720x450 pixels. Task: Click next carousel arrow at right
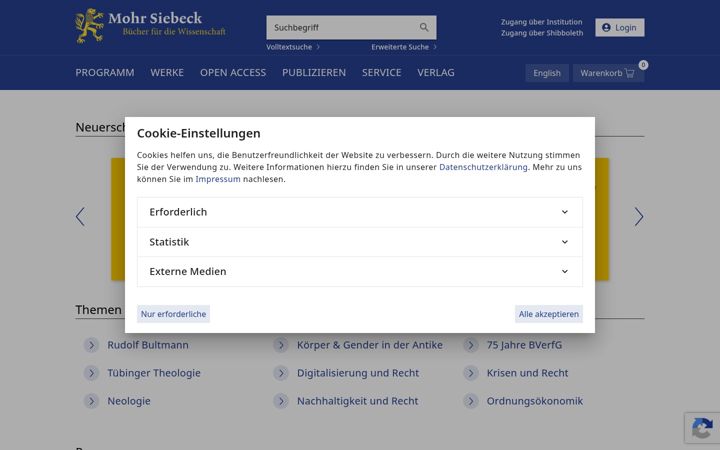[639, 216]
